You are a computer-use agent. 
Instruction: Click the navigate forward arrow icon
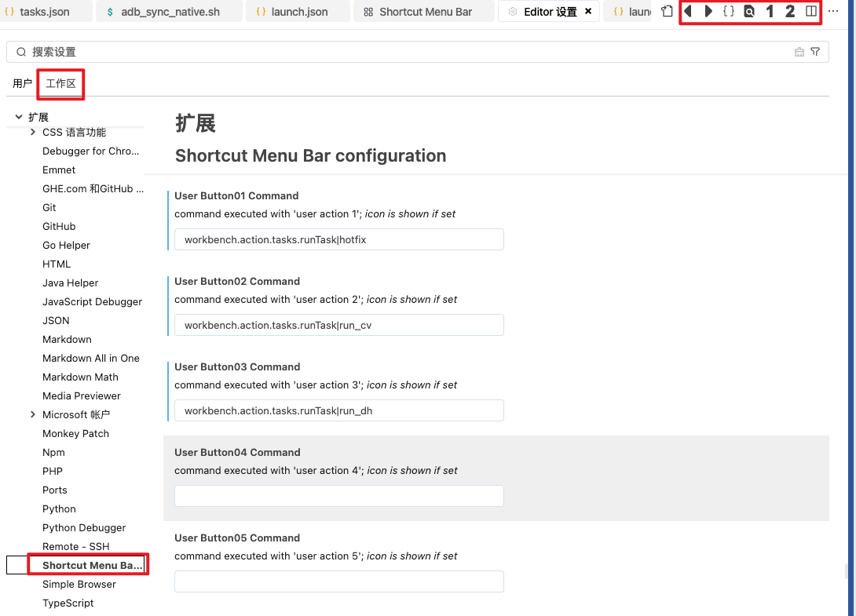[x=708, y=12]
